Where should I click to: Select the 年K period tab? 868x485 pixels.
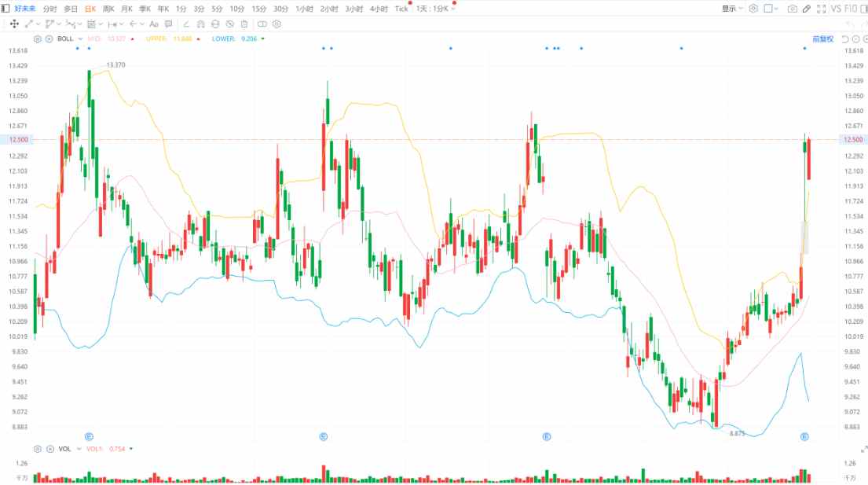163,9
